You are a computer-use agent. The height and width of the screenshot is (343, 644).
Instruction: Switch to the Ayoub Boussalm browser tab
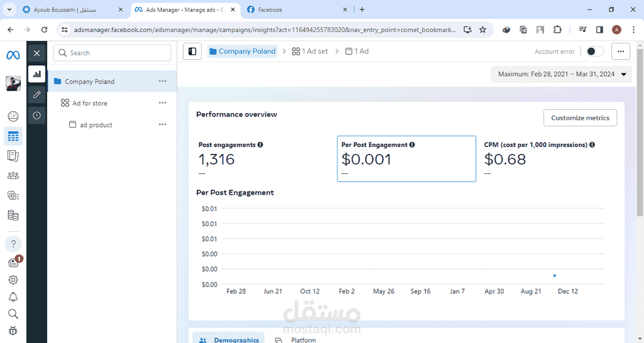coord(74,9)
